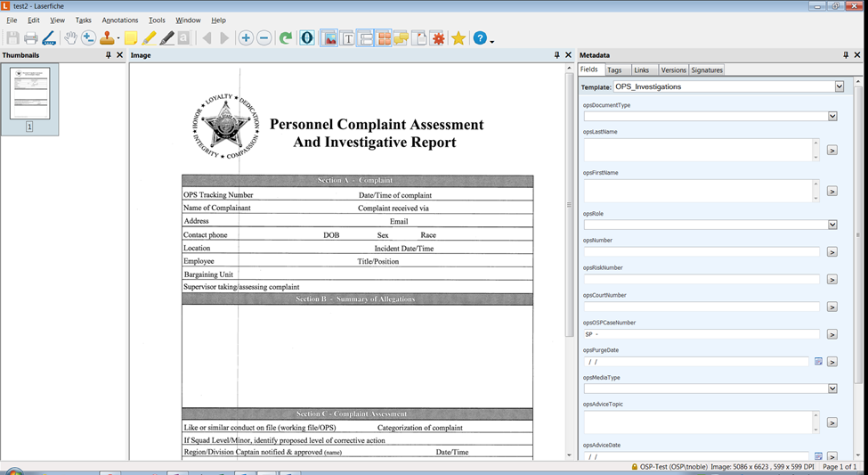Viewport: 868px width, 475px height.
Task: Expand the opsRole dropdown
Action: 832,225
